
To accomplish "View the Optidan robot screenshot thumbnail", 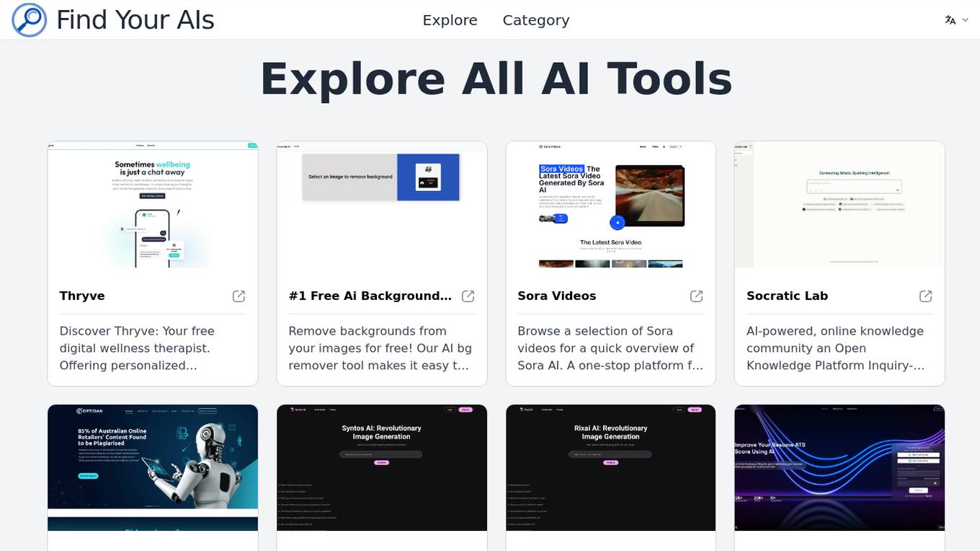I will click(153, 467).
